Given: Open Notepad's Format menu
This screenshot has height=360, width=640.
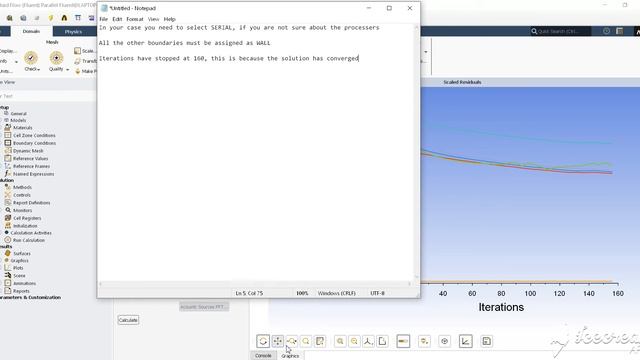Looking at the screenshot, I should point(135,19).
